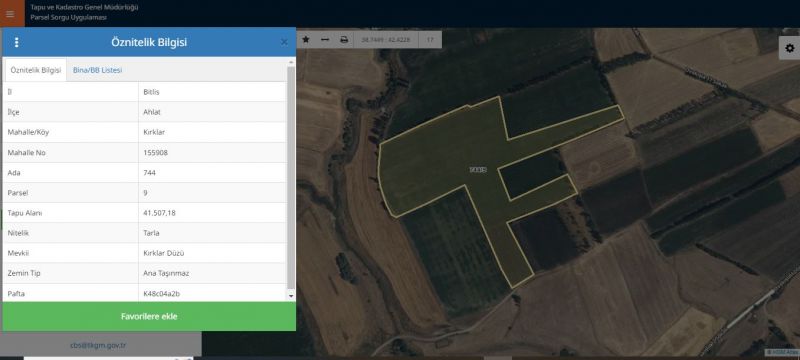The image size is (800, 360).
Task: Click the scrollbar down arrow in attribute panel
Action: tap(291, 296)
